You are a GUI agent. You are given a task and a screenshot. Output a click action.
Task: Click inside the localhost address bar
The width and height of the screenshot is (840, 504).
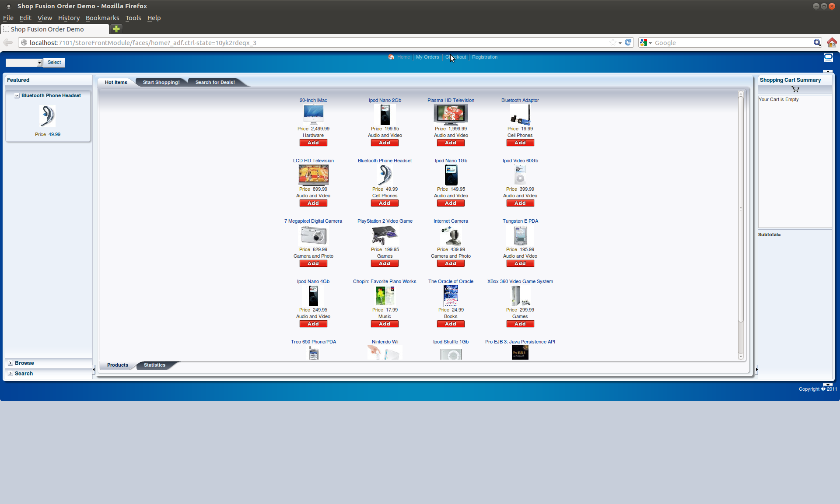[x=306, y=42]
